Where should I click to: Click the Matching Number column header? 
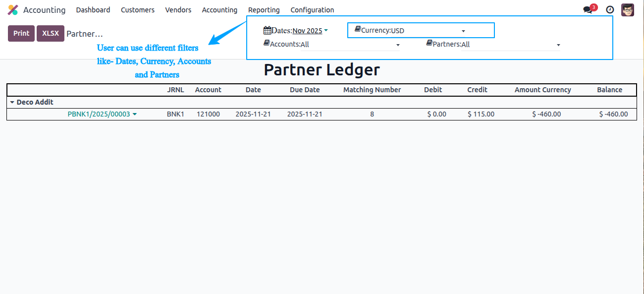tap(372, 90)
